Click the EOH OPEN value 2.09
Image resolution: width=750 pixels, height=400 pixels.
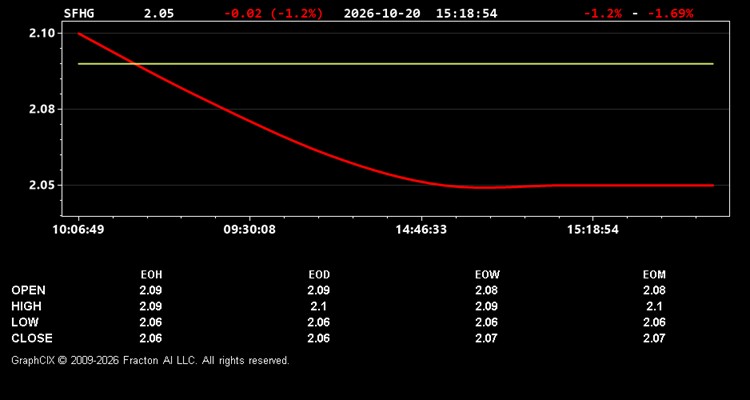click(x=151, y=290)
